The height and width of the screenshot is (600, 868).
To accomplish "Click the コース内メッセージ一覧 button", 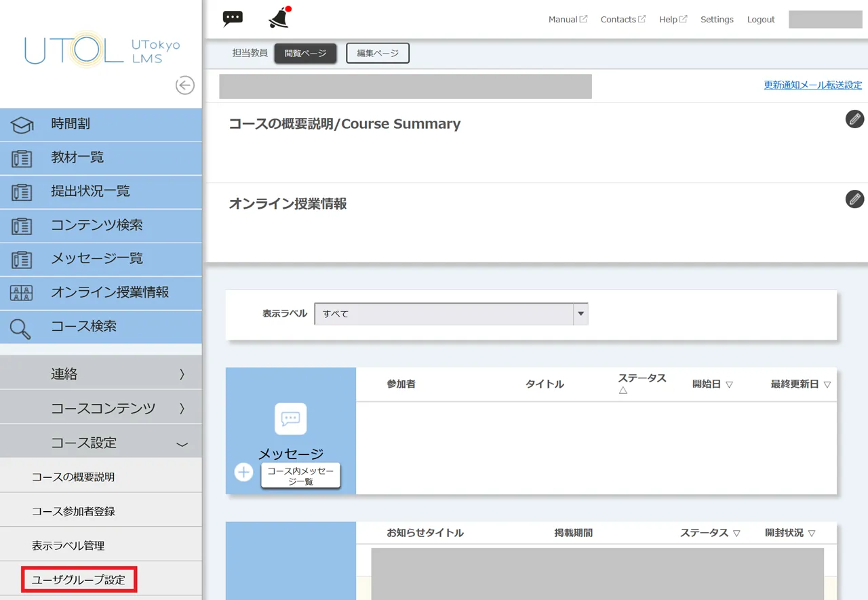I will [x=300, y=476].
